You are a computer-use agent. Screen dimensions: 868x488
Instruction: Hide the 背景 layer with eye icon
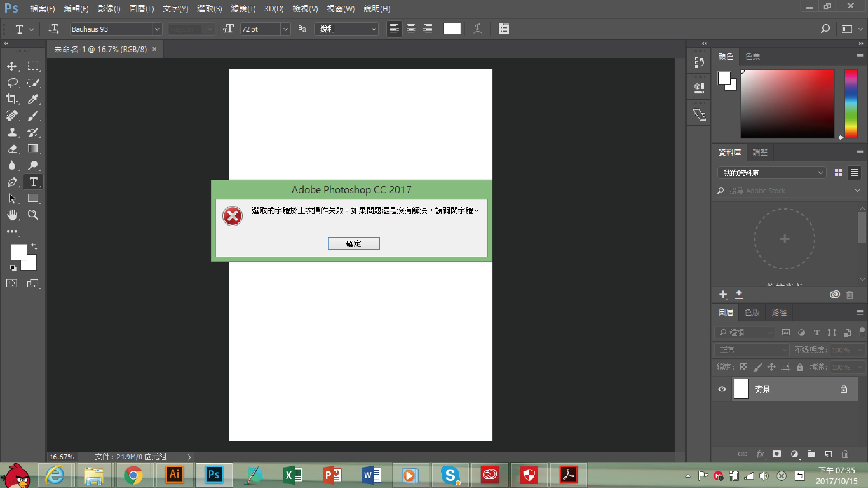(722, 389)
